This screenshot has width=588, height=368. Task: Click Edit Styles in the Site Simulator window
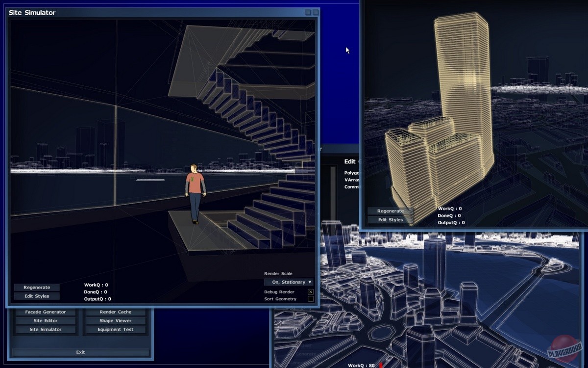click(x=37, y=296)
